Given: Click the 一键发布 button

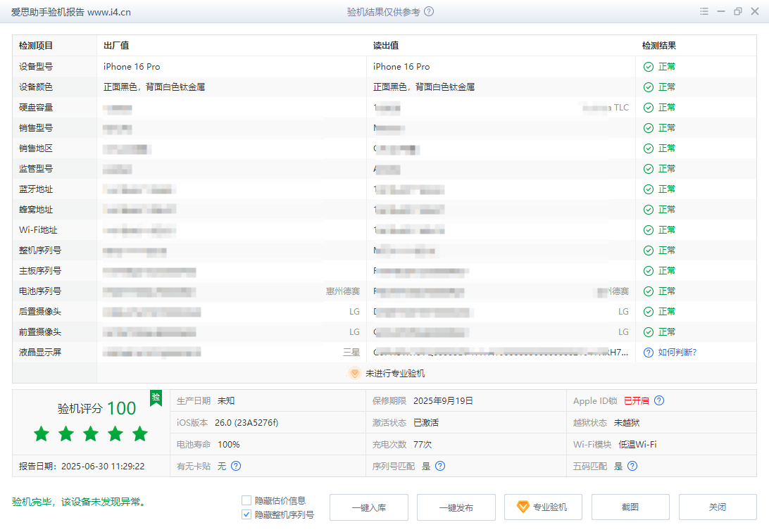Looking at the screenshot, I should [x=456, y=507].
